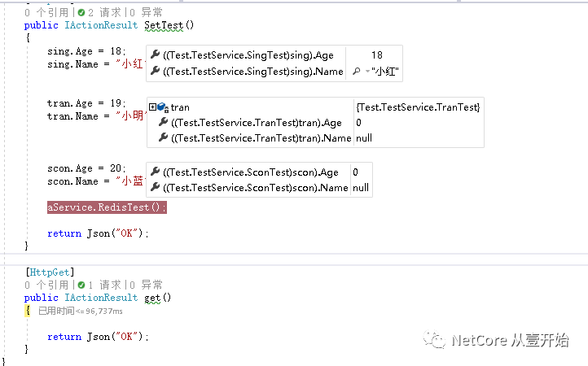588x366 pixels.
Task: Open the 0 异常 link above SetTest
Action: point(146,12)
